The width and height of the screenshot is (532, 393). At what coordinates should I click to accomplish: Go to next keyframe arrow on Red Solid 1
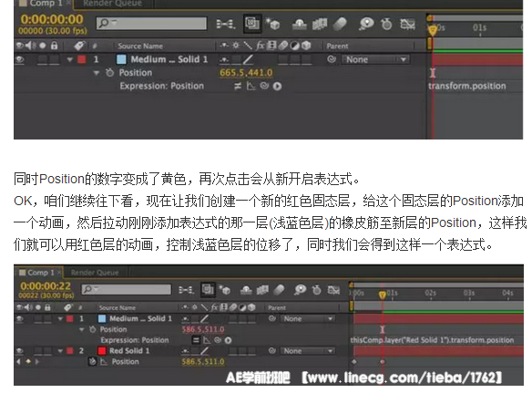pos(36,362)
